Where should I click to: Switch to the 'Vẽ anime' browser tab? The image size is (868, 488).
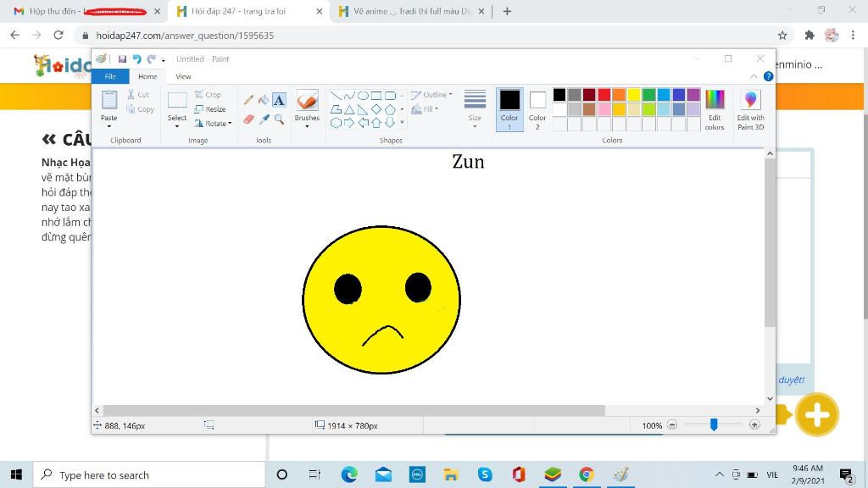click(x=413, y=11)
